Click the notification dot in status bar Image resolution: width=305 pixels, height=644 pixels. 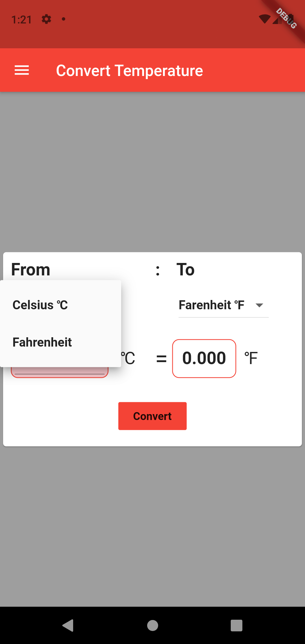point(63,19)
